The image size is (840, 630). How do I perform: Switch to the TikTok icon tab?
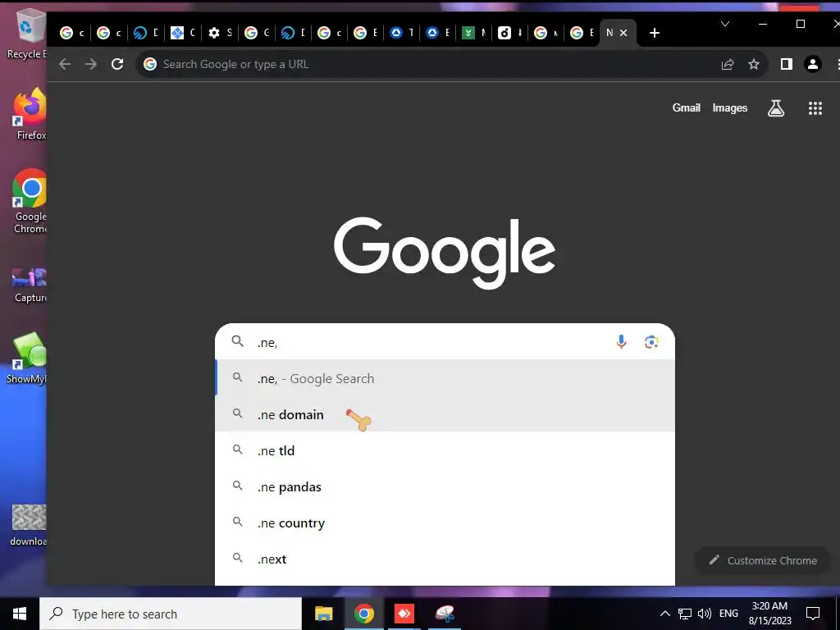(509, 33)
